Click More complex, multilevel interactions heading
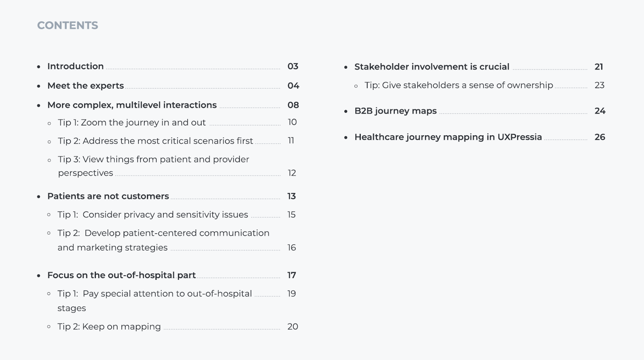 (132, 105)
